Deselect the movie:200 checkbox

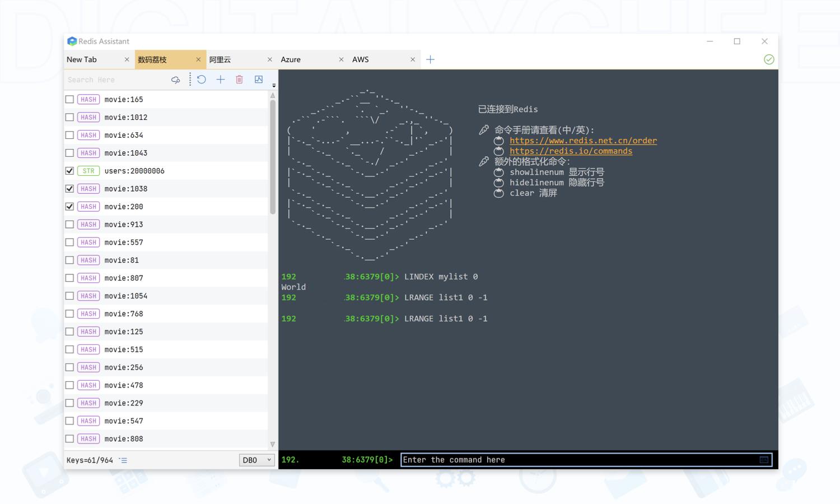pos(69,207)
